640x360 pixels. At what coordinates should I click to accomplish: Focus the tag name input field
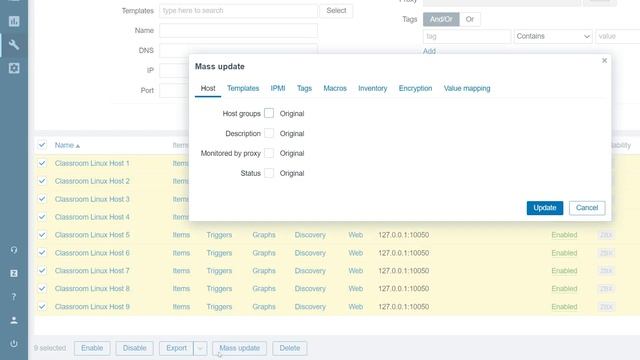[x=467, y=36]
